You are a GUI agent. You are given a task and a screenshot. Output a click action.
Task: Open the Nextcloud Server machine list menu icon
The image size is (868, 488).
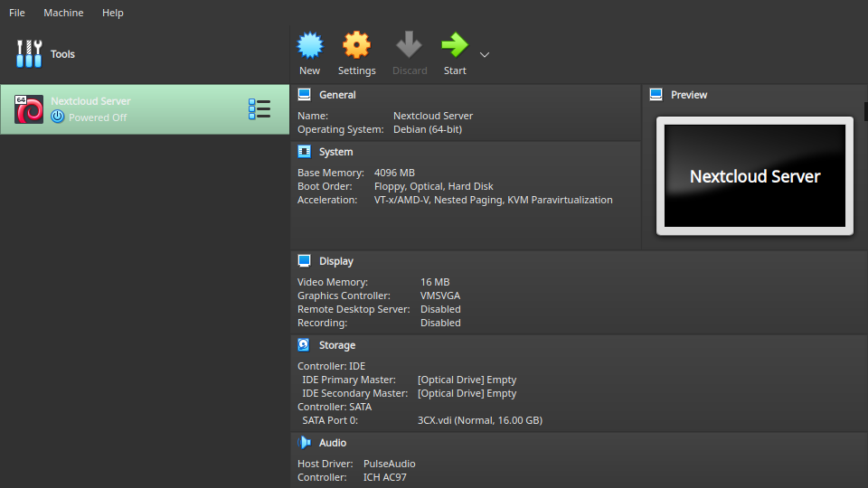[259, 109]
